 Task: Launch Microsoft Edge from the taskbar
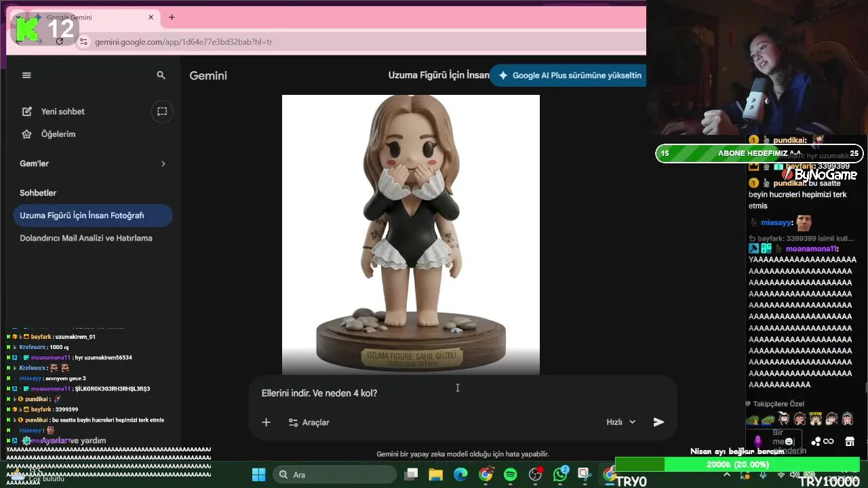point(460,474)
